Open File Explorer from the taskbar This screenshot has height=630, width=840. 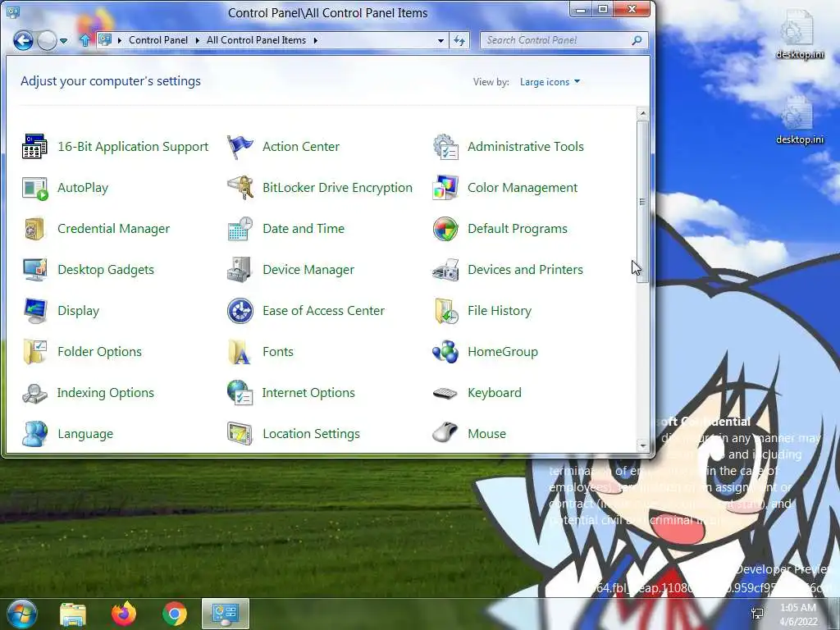tap(73, 614)
